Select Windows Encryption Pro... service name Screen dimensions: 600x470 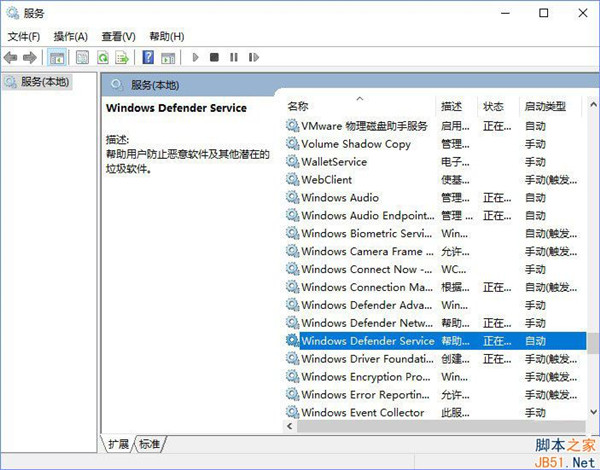[366, 377]
